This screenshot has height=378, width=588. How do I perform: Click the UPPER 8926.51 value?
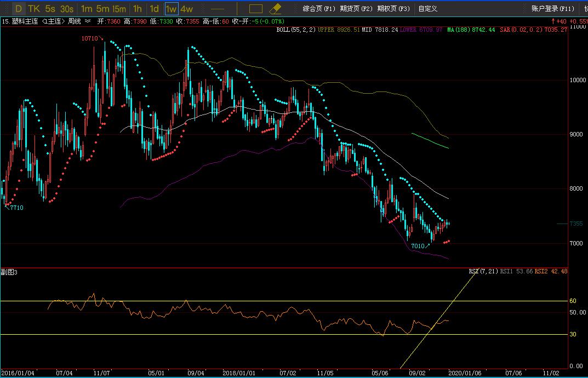tap(339, 30)
